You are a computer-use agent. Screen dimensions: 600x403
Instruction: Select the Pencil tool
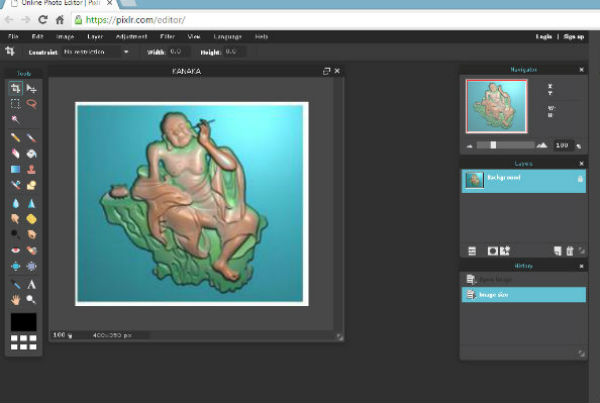point(15,137)
